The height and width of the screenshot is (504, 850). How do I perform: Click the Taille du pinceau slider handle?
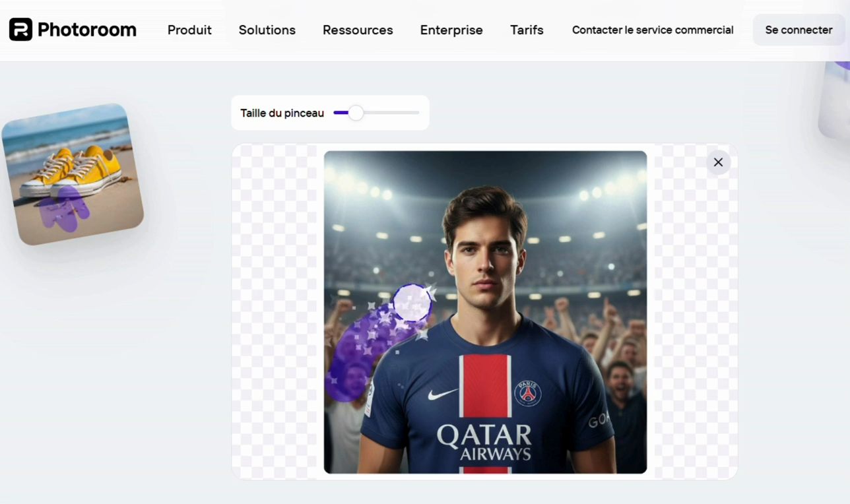click(357, 113)
